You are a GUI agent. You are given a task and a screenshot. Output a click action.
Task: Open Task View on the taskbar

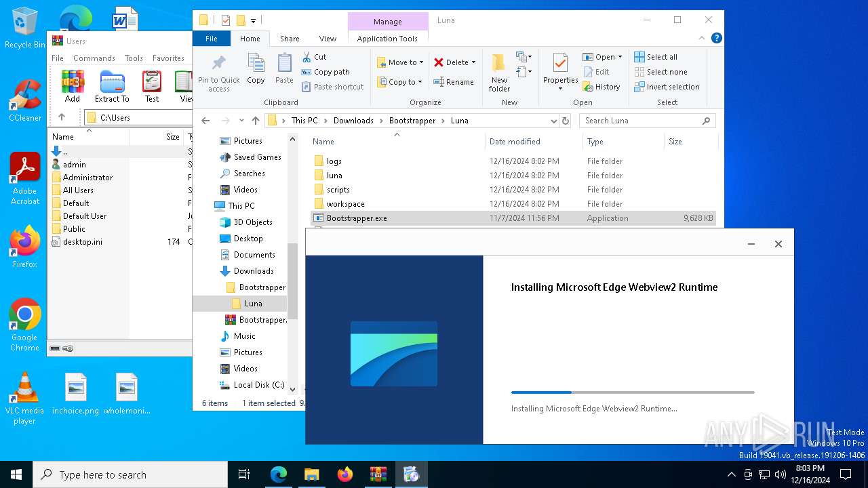click(244, 474)
